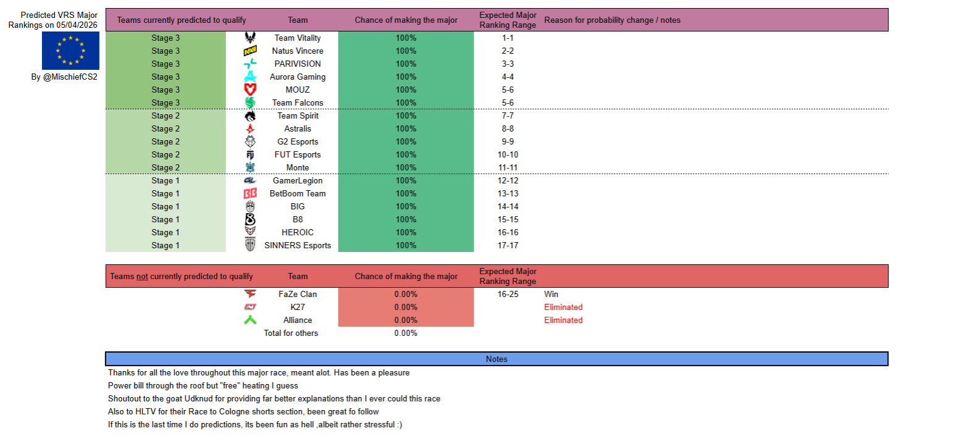Select the G2 Esports logo
Screen dimensions: 980x444
[250, 141]
